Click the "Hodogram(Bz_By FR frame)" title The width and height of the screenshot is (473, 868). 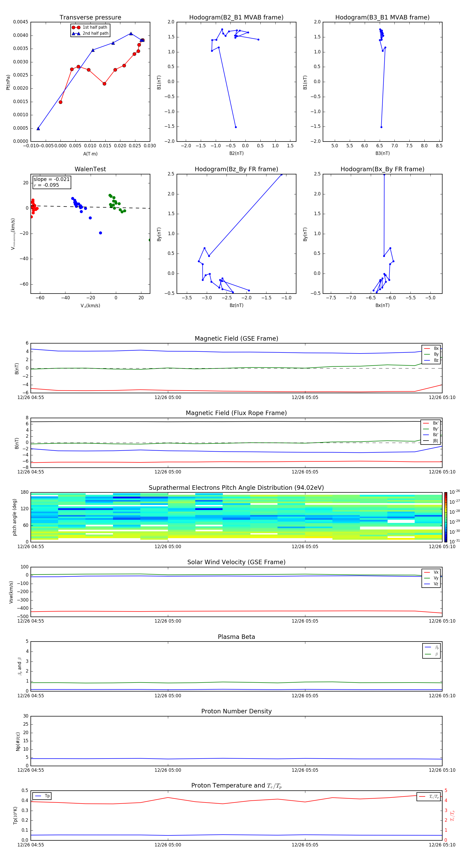(x=236, y=169)
